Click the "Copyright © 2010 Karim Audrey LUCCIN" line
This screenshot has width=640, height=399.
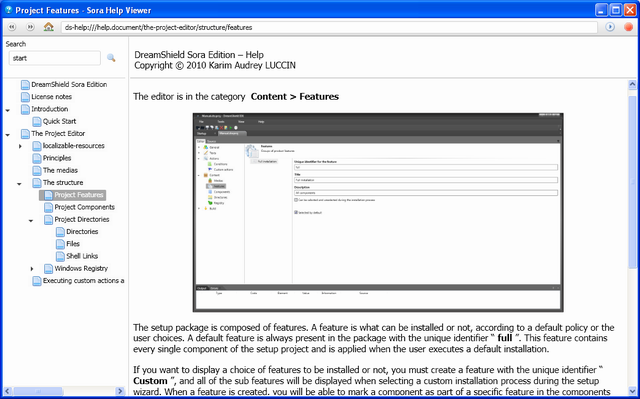(215, 65)
